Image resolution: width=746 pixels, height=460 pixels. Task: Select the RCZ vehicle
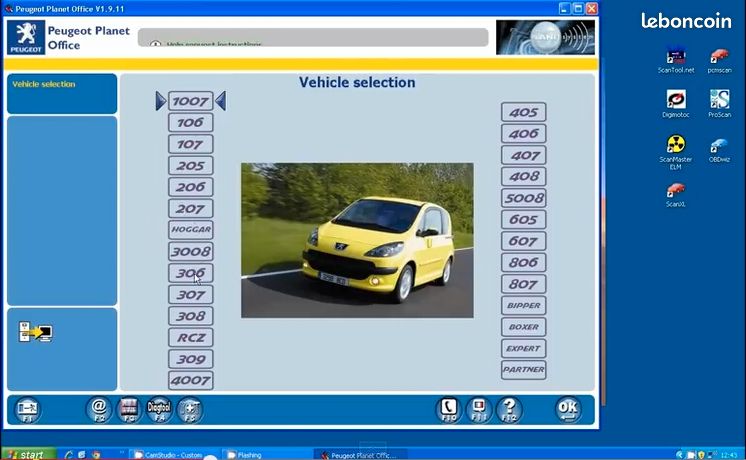pyautogui.click(x=191, y=337)
